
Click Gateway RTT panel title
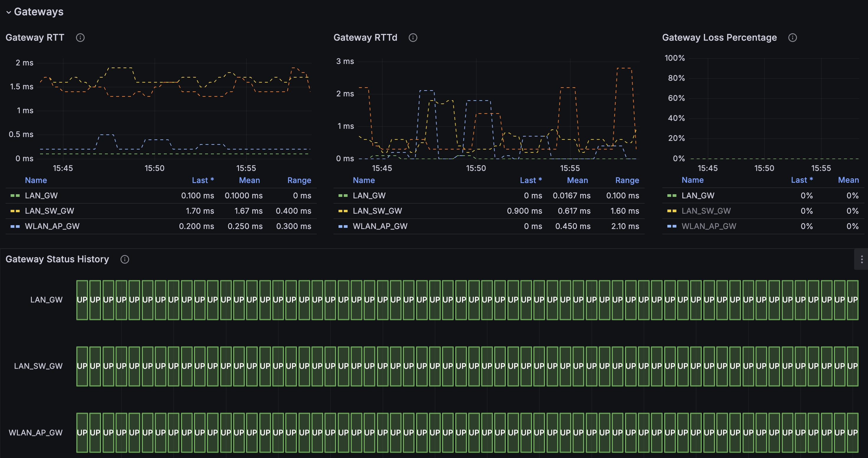pos(35,37)
